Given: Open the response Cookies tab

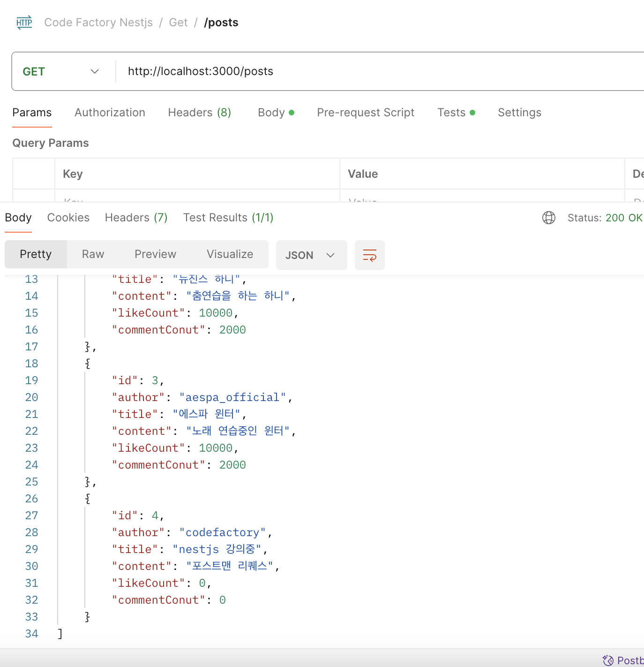Looking at the screenshot, I should (68, 218).
